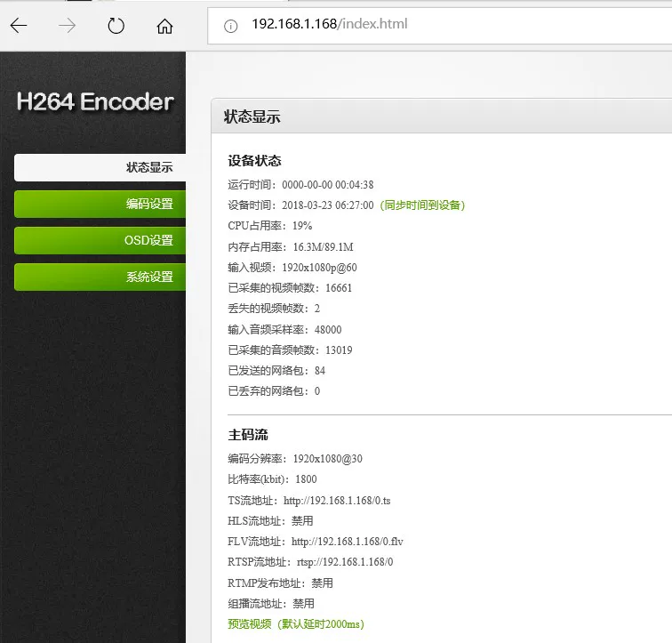The height and width of the screenshot is (643, 672).
Task: Click the HLS流地址 禁用 line
Action: click(270, 521)
